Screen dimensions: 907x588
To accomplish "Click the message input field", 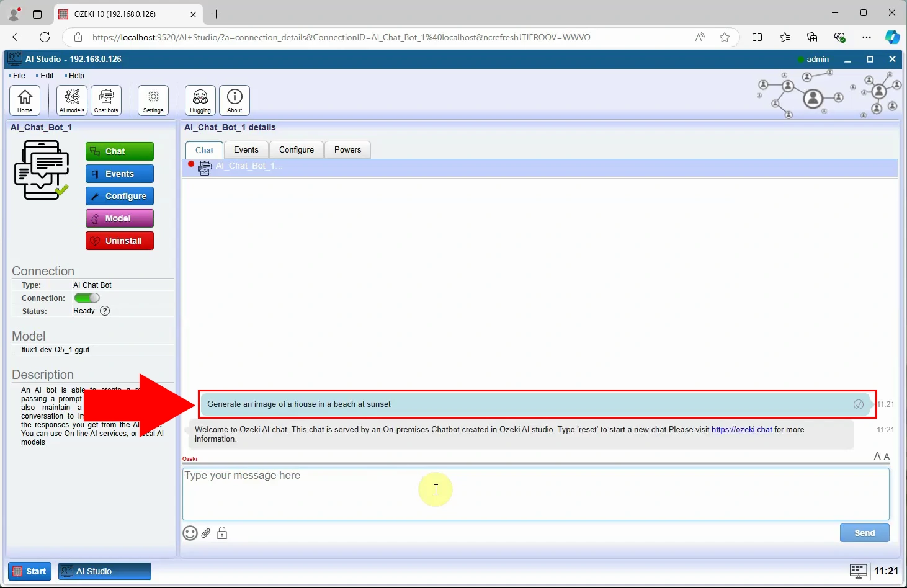I will tap(536, 494).
